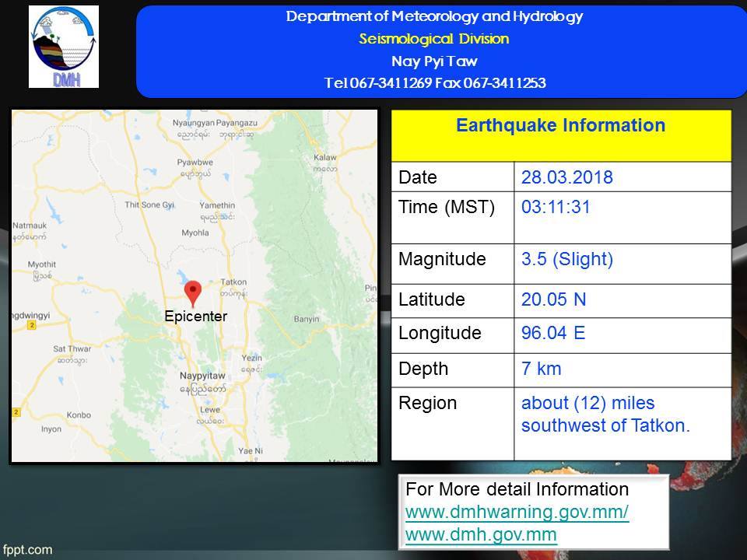Click 'Nyaungyan Payangazu' map label
Image resolution: width=747 pixels, height=560 pixels.
(x=215, y=123)
